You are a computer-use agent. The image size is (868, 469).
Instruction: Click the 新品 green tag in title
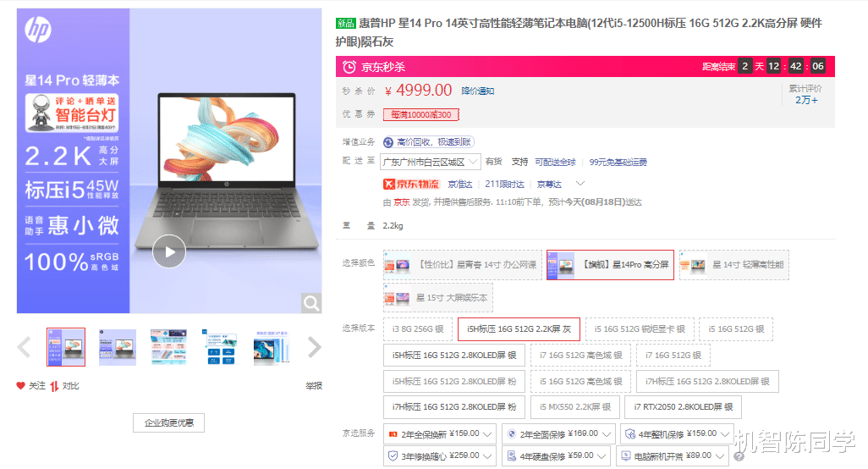click(345, 23)
